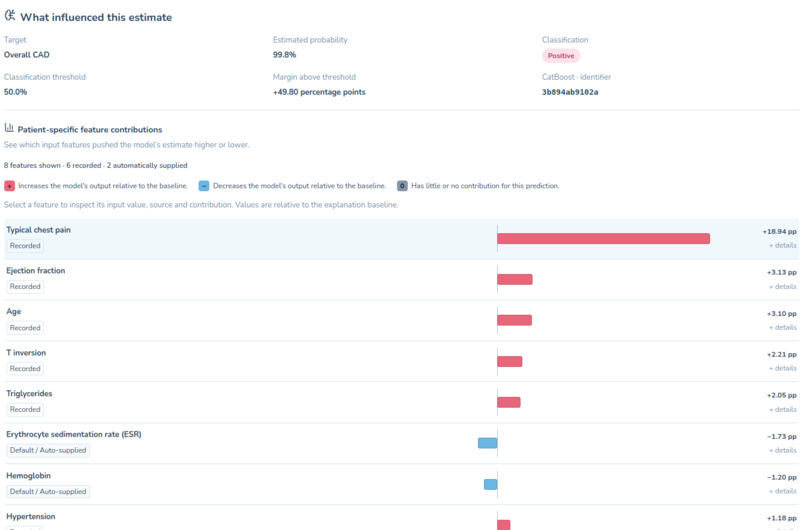806x530 pixels.
Task: Click the +3.10 pp contribution value
Action: click(781, 314)
